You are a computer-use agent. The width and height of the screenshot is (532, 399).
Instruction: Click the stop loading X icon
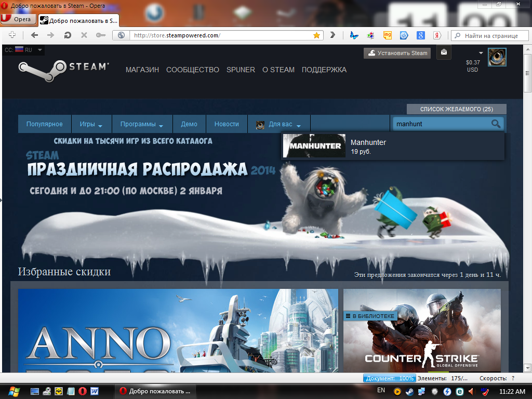84,35
